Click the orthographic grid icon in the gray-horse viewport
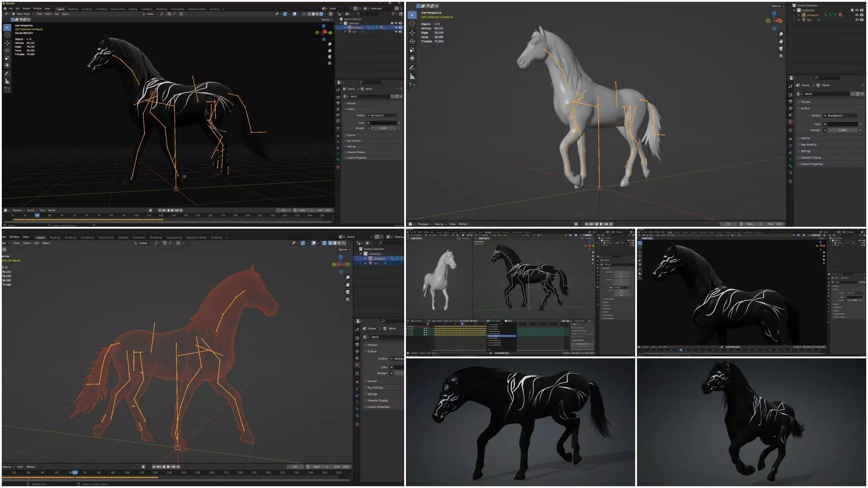The height and width of the screenshot is (488, 868). (x=781, y=56)
